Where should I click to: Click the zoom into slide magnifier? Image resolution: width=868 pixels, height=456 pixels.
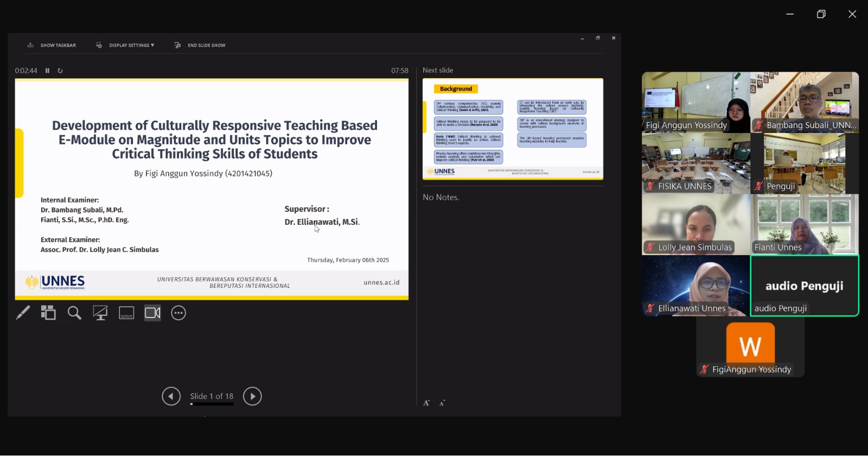pyautogui.click(x=74, y=313)
